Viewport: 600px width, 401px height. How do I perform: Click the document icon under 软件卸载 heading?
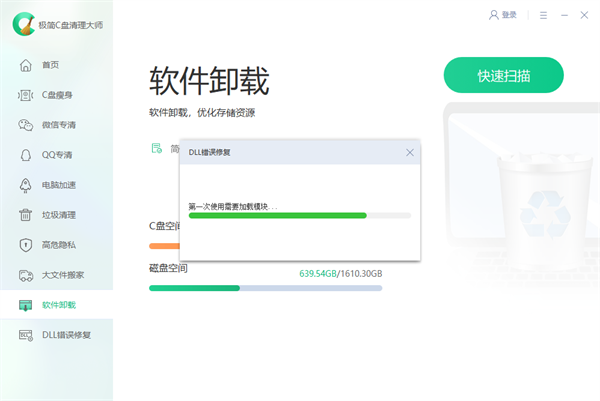(x=156, y=149)
